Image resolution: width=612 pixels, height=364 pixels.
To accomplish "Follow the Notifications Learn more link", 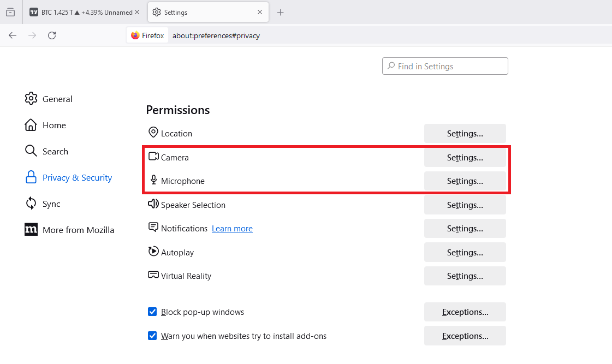I will (x=232, y=229).
